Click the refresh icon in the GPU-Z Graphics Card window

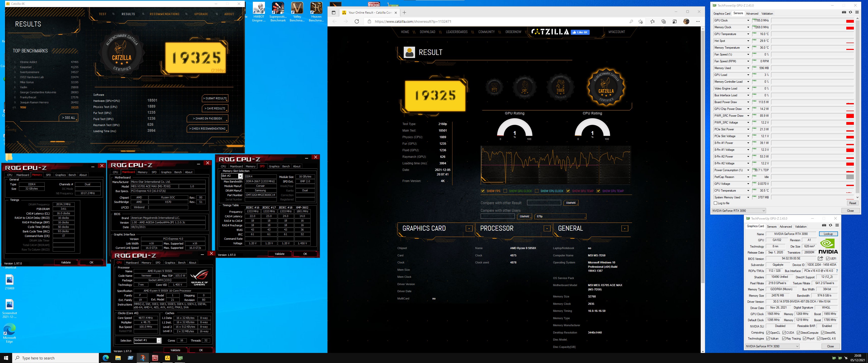pyautogui.click(x=831, y=225)
